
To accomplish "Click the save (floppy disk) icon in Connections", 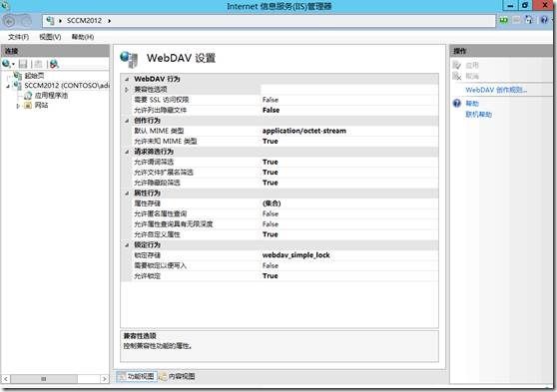I will tap(23, 64).
